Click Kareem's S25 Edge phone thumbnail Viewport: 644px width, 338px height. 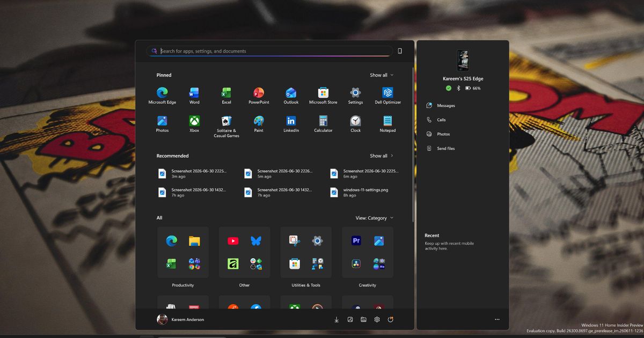pos(463,61)
